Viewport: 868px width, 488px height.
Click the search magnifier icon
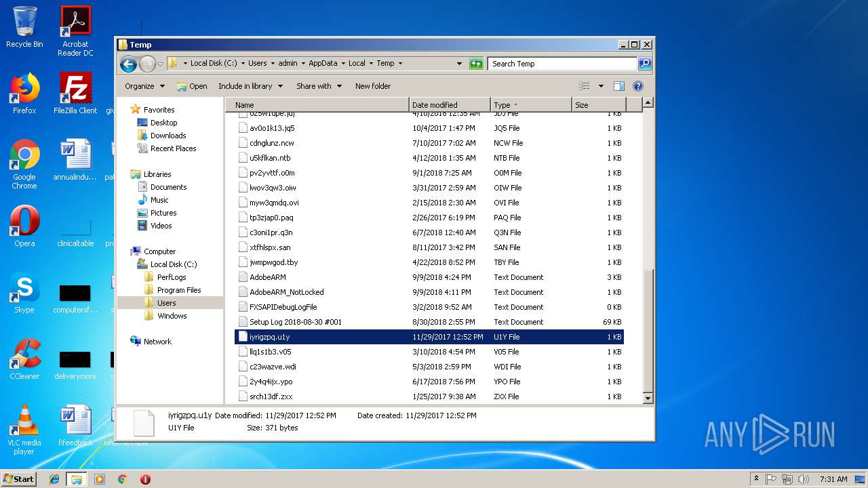coord(645,64)
